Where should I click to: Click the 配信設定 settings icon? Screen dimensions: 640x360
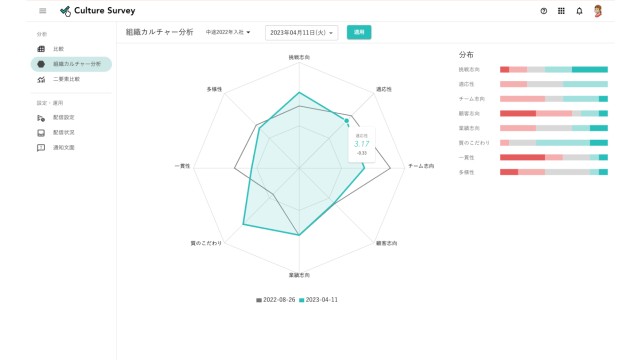pyautogui.click(x=41, y=118)
